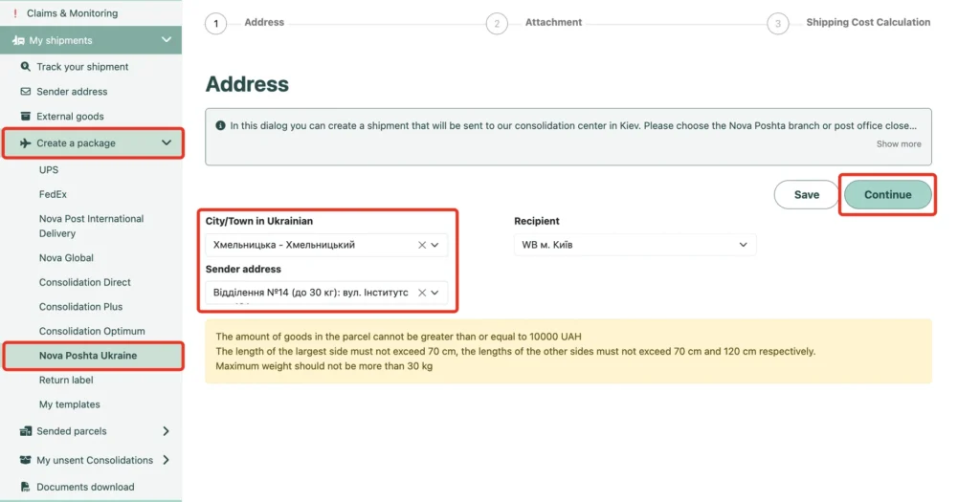Image resolution: width=980 pixels, height=502 pixels.
Task: Click the city field text Хмельницька - Хмельницький
Action: pos(283,245)
